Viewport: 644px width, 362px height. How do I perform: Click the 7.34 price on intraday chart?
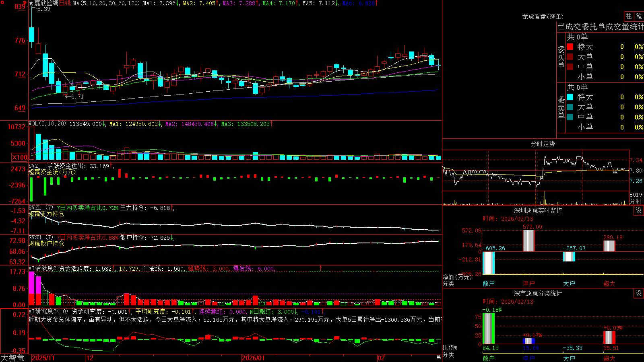(x=636, y=160)
